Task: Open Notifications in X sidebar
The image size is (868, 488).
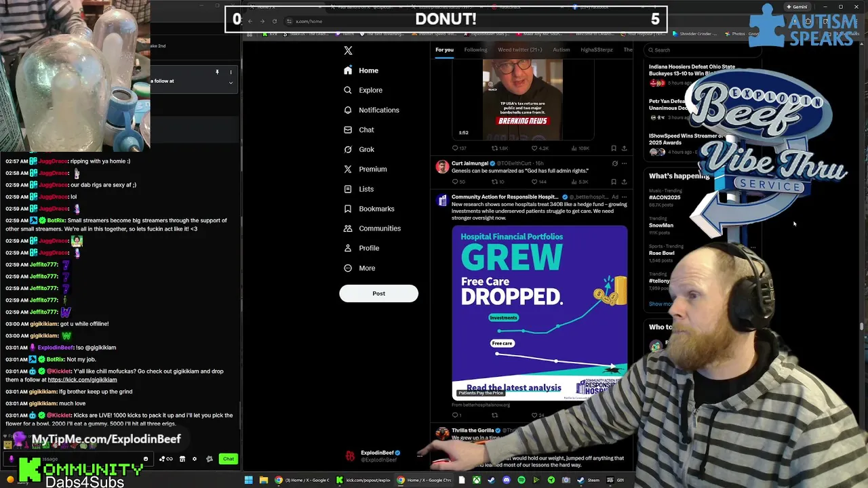Action: [371, 110]
